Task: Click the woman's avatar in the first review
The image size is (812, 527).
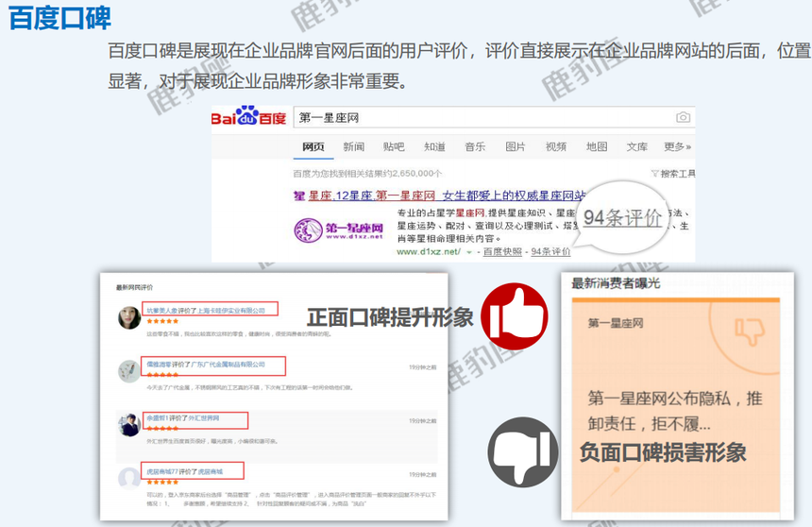Action: point(129,317)
